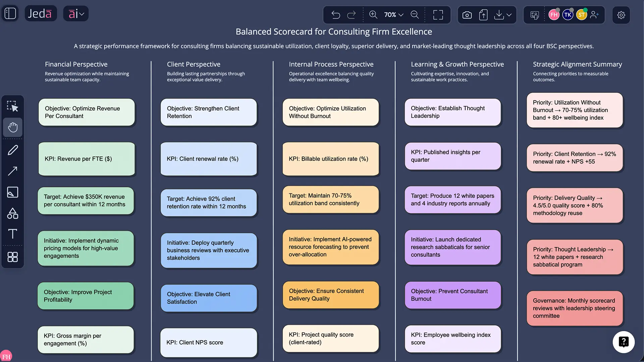Open the presentation mode icon
This screenshot has height=362, width=644.
pos(535,15)
